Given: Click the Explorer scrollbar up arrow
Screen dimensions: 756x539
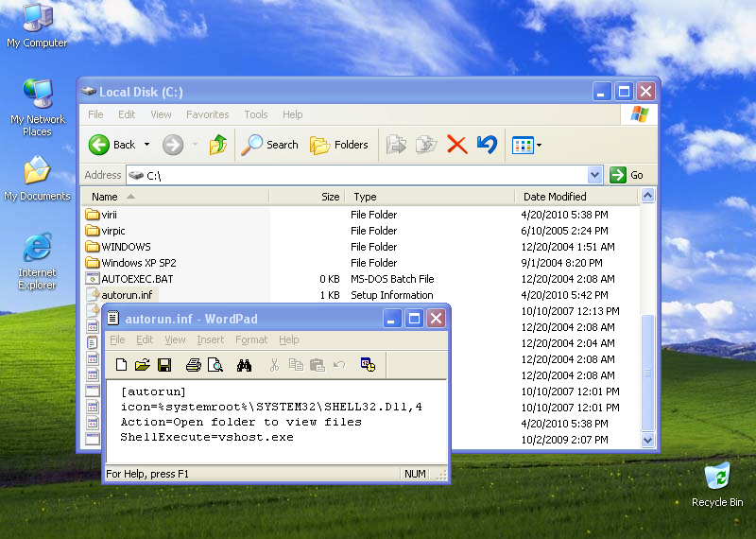Looking at the screenshot, I should pyautogui.click(x=647, y=196).
